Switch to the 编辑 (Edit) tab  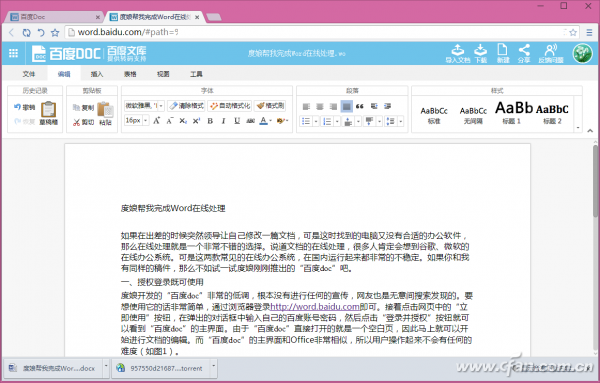pos(64,74)
